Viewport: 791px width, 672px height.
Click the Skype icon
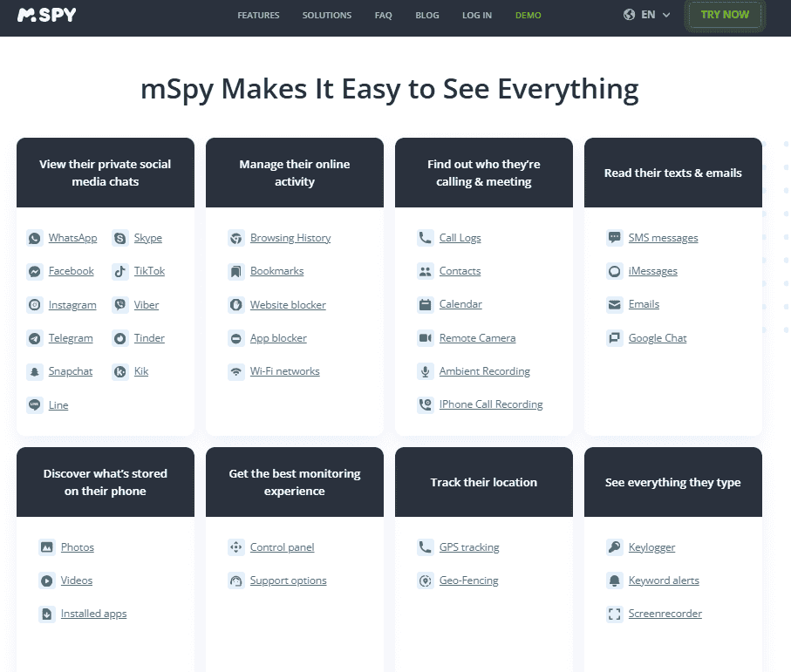pos(120,238)
